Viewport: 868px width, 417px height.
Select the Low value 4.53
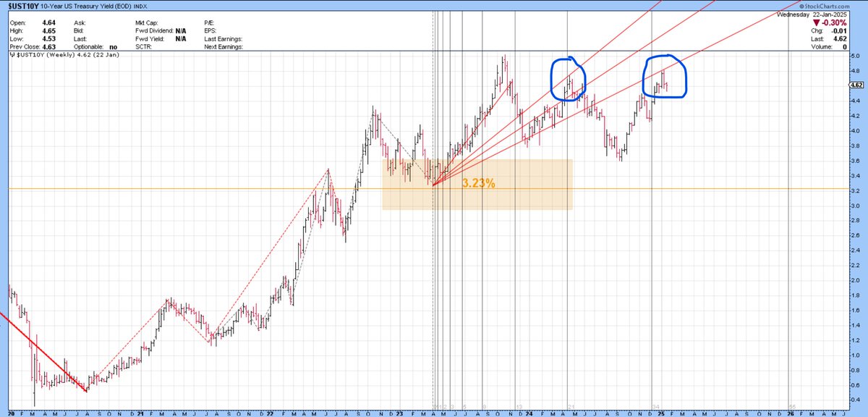point(49,39)
